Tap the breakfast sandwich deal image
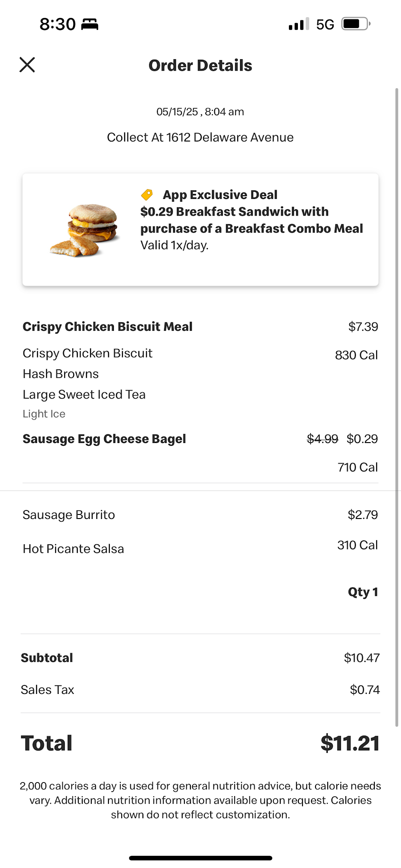 (x=85, y=230)
